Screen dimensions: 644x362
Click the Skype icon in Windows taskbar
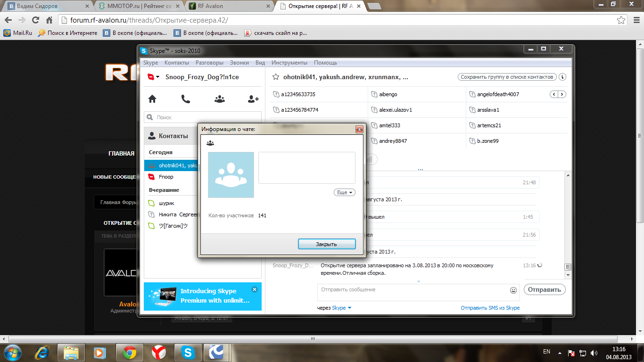[x=188, y=352]
